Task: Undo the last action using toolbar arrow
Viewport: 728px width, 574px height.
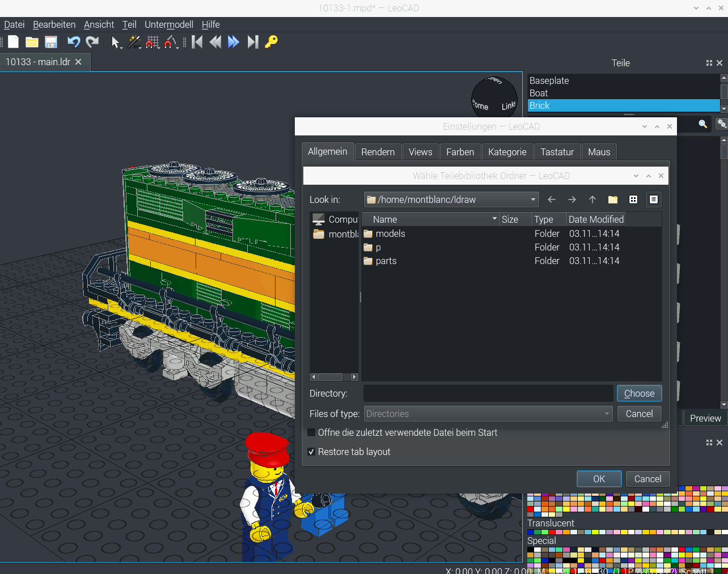Action: pos(74,42)
